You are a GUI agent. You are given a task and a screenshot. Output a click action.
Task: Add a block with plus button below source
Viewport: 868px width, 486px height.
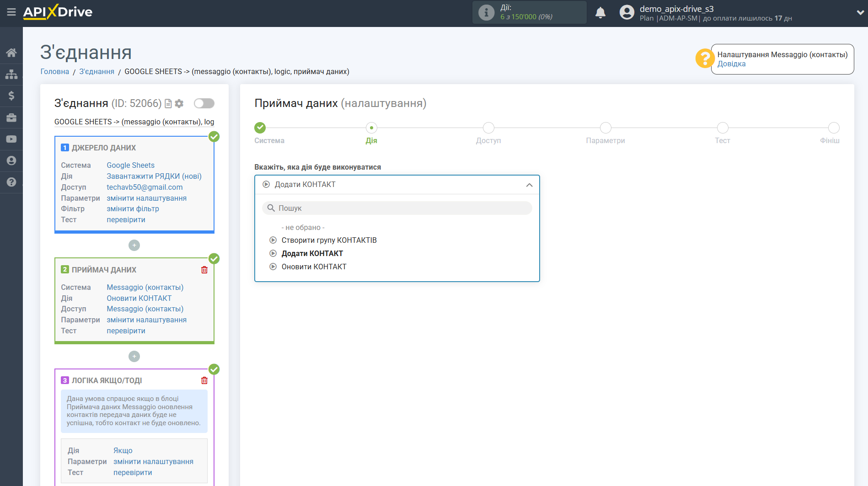point(134,246)
